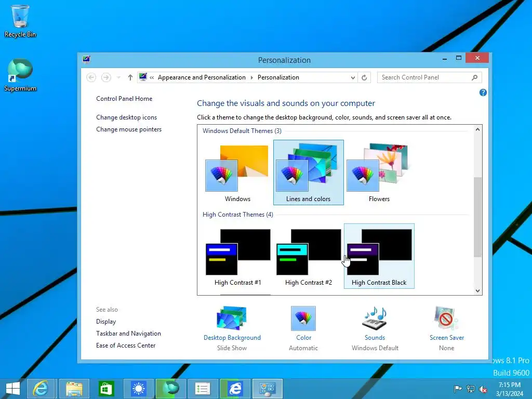Apply the High Contrast Black theme
532x399 pixels.
point(379,256)
